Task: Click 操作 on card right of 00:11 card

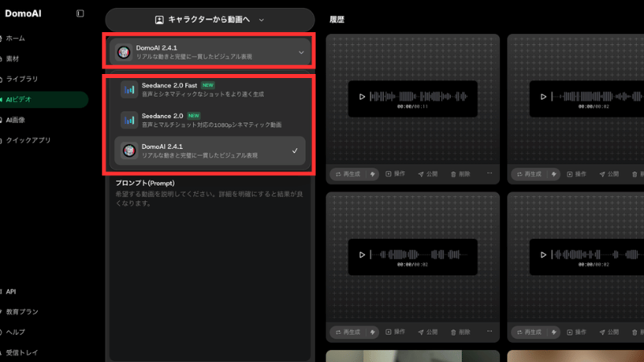Action: click(x=576, y=174)
